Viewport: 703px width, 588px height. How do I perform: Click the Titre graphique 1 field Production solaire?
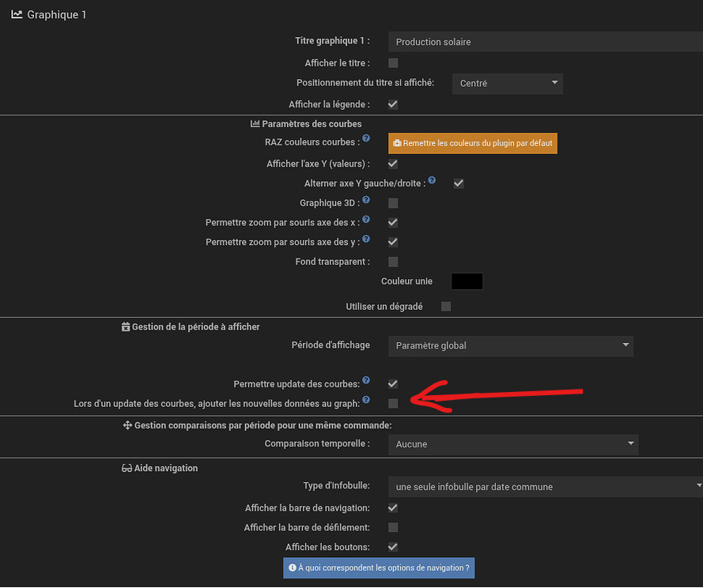click(x=546, y=42)
